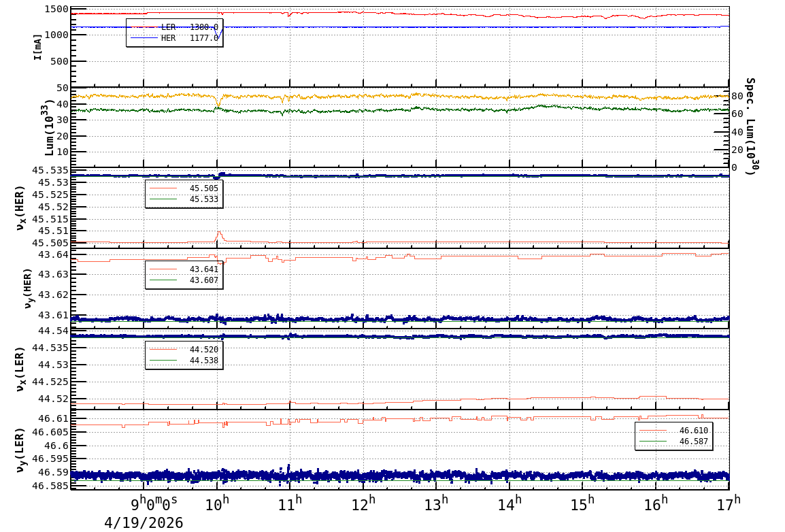Screen dimensions: 785x532
Task: Click the 43.62 tick on νy(HER) axis
Action: pos(54,295)
